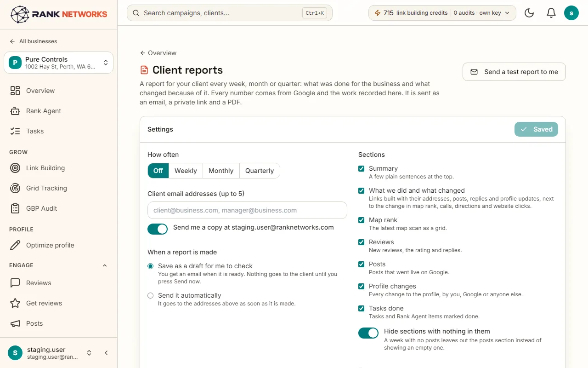Set frequency to Monthly
This screenshot has width=588, height=368.
(221, 171)
